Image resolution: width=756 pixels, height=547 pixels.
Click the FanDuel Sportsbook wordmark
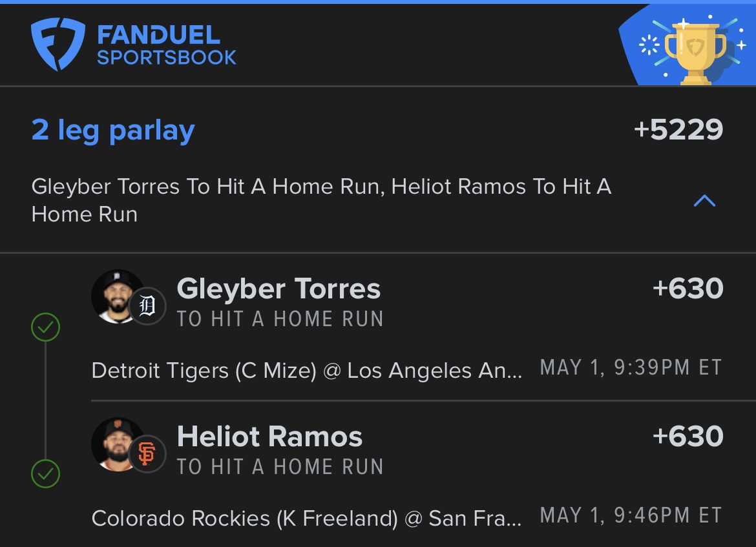pyautogui.click(x=166, y=45)
